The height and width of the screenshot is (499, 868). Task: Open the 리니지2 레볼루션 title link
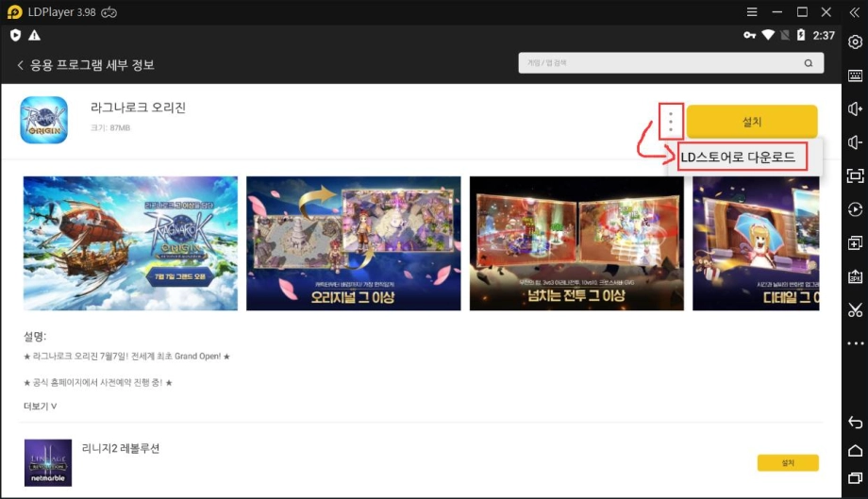pos(121,448)
